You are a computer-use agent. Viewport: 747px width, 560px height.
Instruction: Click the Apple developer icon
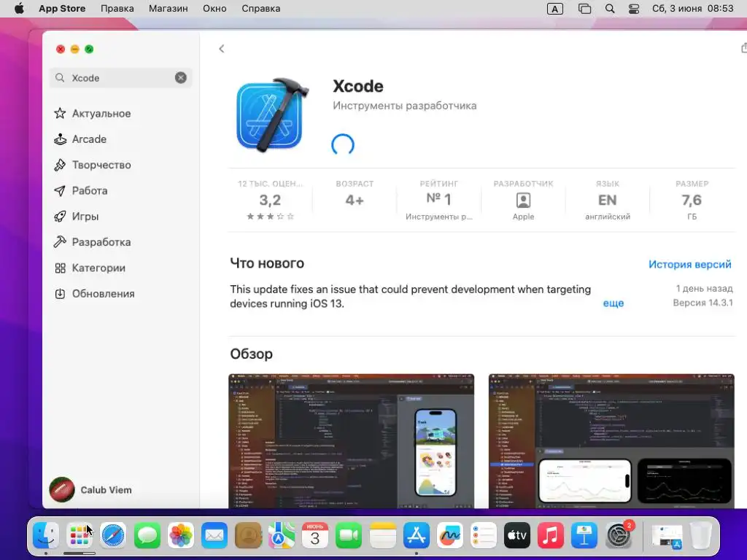point(523,201)
